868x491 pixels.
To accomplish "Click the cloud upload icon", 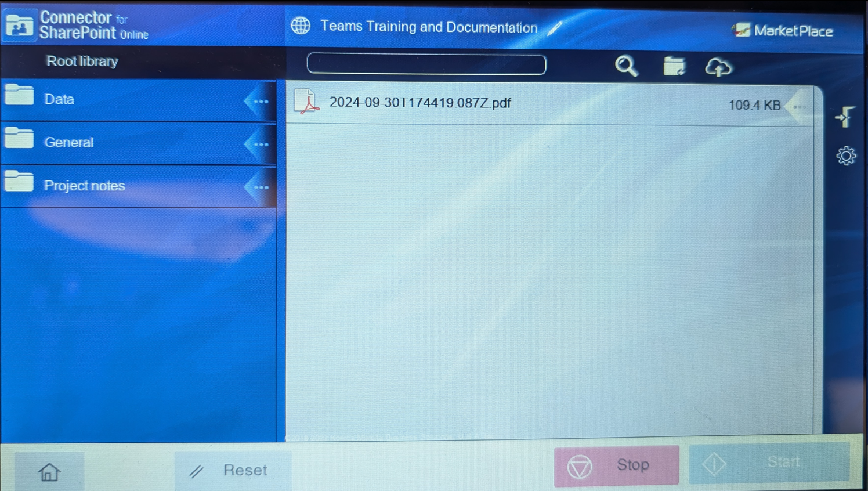I will [718, 67].
